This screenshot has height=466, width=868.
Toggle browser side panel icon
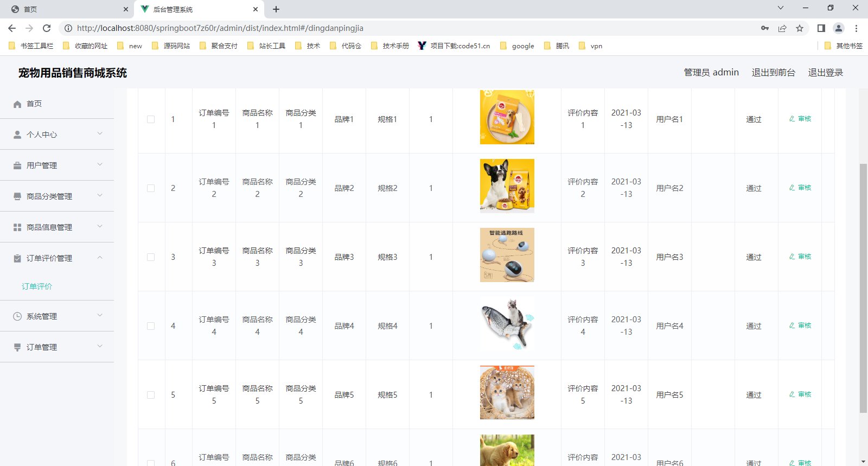pyautogui.click(x=821, y=28)
